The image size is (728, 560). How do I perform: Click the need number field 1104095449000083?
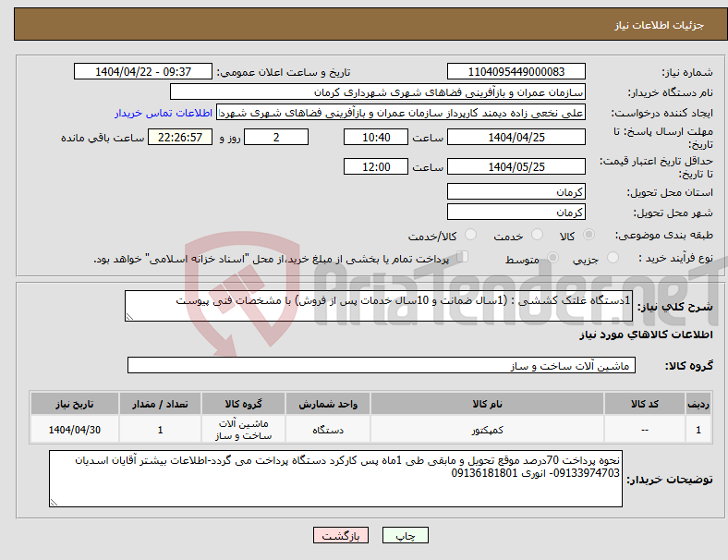516,71
